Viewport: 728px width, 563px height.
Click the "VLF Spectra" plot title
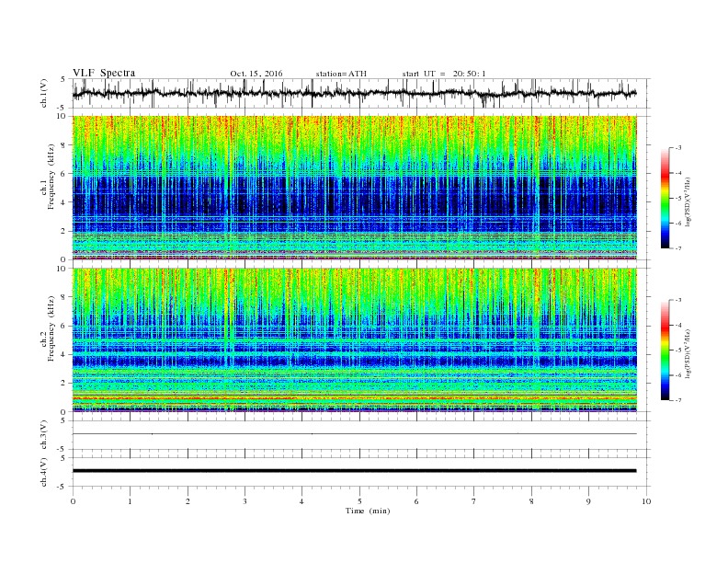click(104, 73)
